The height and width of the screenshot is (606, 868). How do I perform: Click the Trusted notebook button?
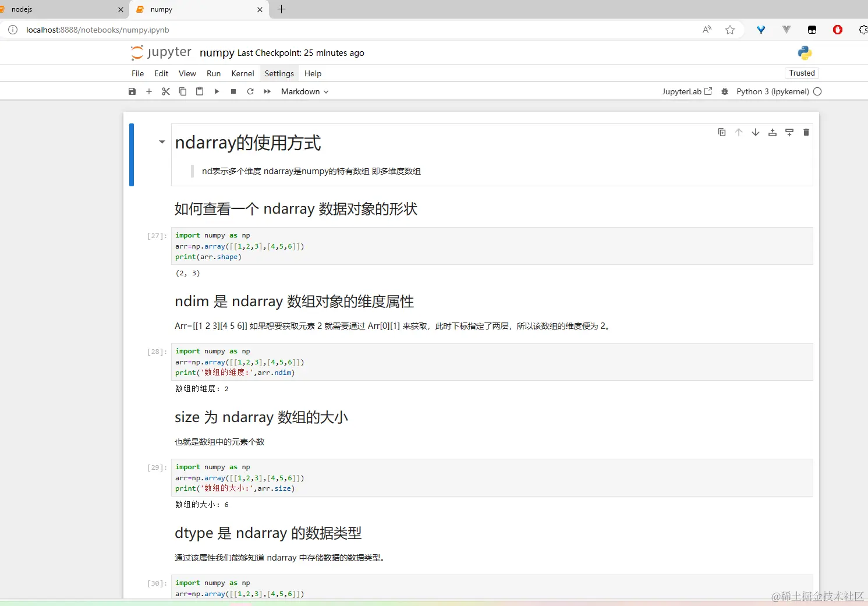click(x=802, y=73)
